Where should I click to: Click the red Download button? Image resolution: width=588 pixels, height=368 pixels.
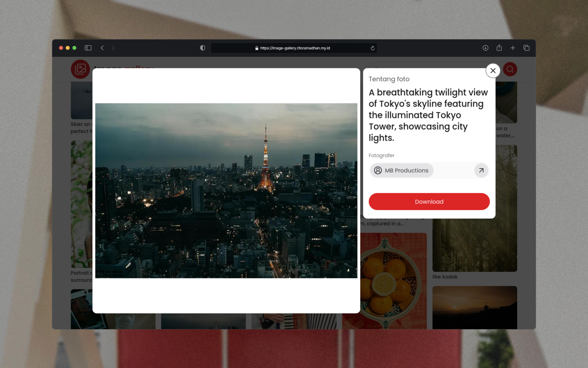[429, 201]
